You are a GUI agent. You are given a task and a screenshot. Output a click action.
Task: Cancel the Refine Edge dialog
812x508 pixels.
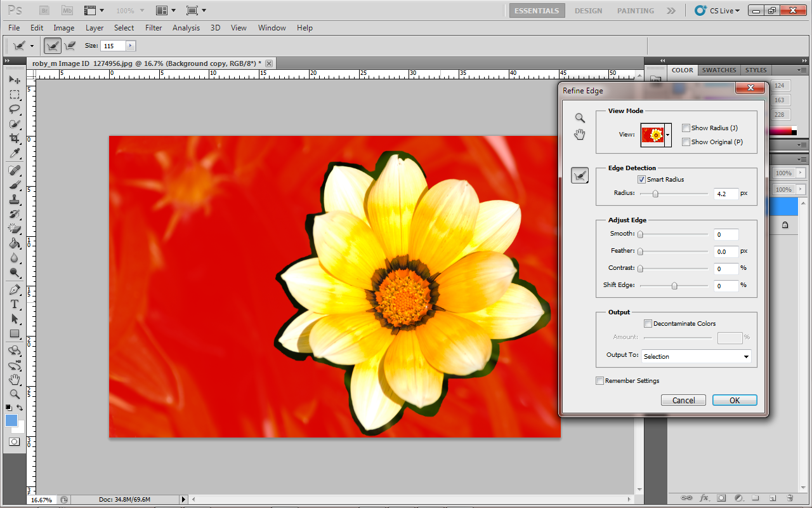[x=683, y=400]
